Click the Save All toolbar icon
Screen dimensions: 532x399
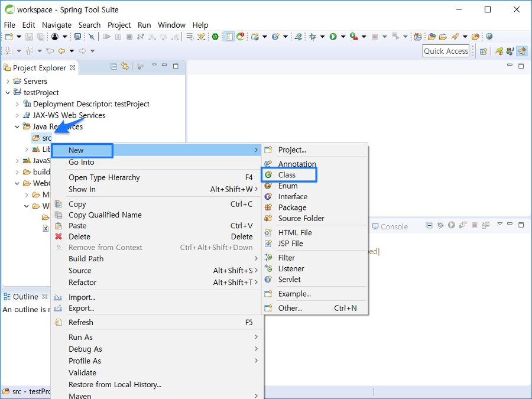[40, 37]
